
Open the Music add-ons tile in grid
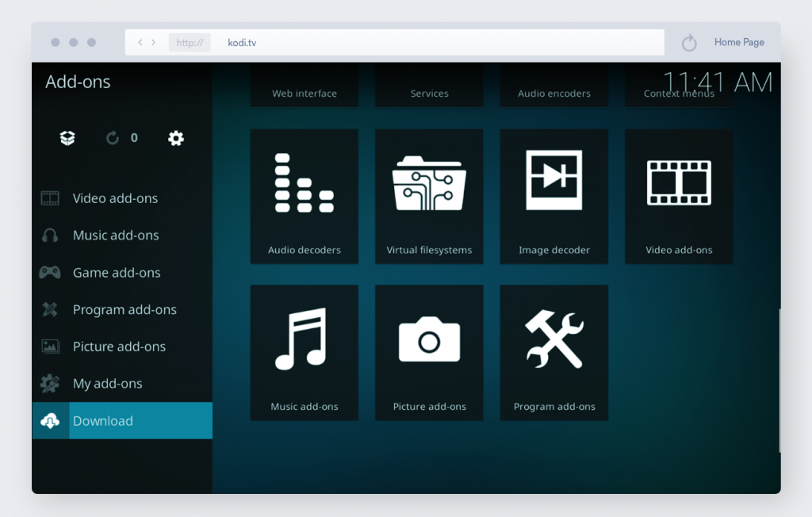pyautogui.click(x=304, y=353)
